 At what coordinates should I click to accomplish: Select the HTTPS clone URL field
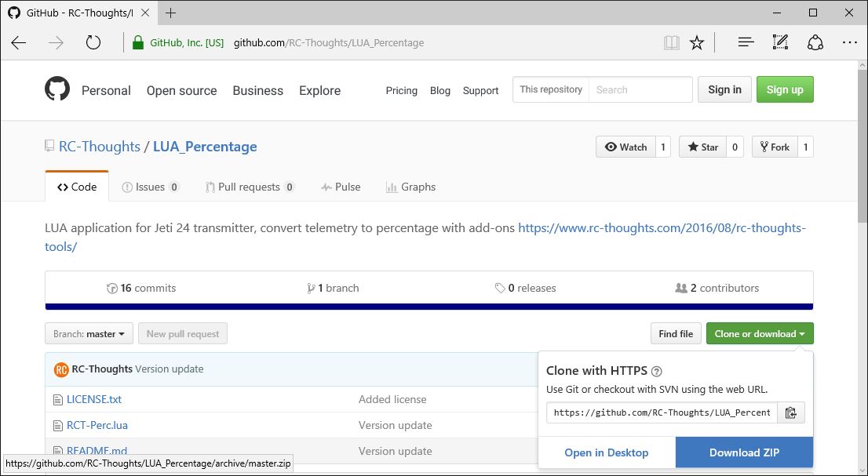tap(662, 412)
